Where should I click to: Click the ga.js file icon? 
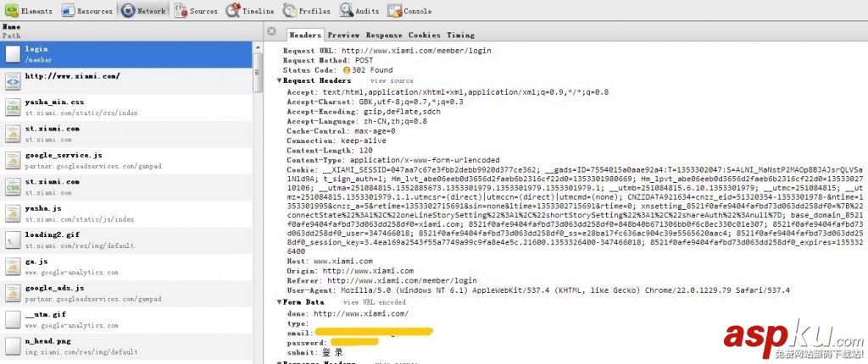(x=13, y=267)
